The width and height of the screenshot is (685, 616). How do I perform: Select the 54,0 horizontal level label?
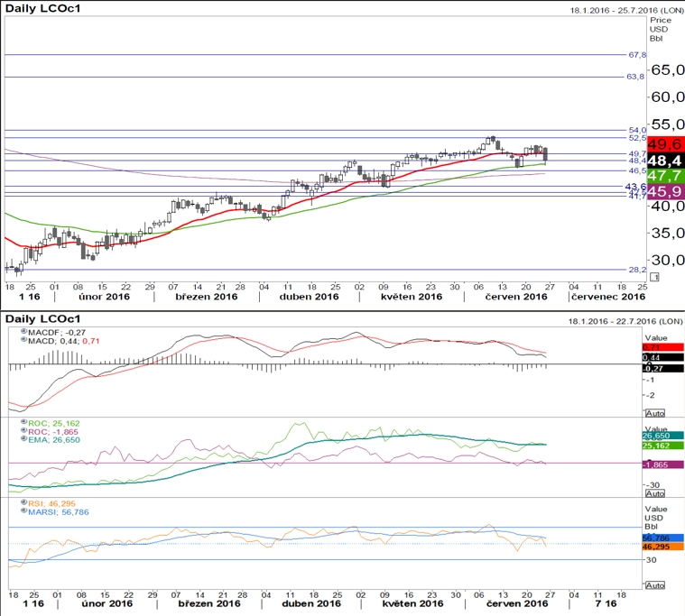[x=637, y=130]
